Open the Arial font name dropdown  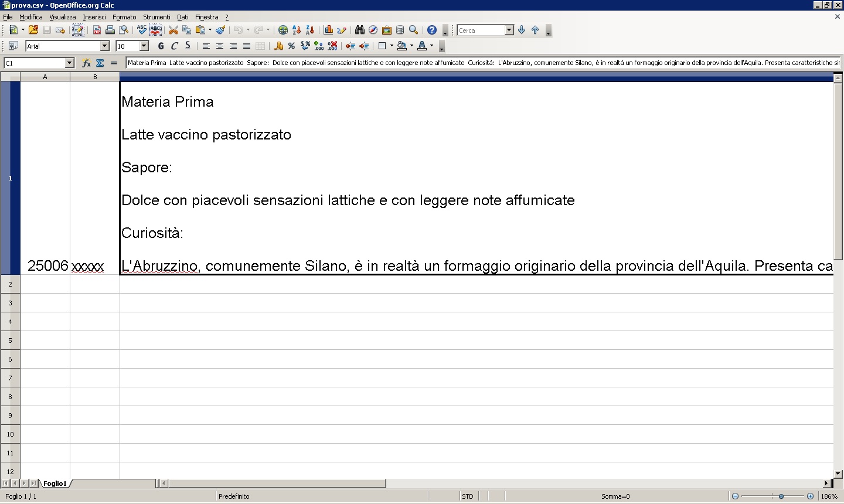[x=105, y=46]
